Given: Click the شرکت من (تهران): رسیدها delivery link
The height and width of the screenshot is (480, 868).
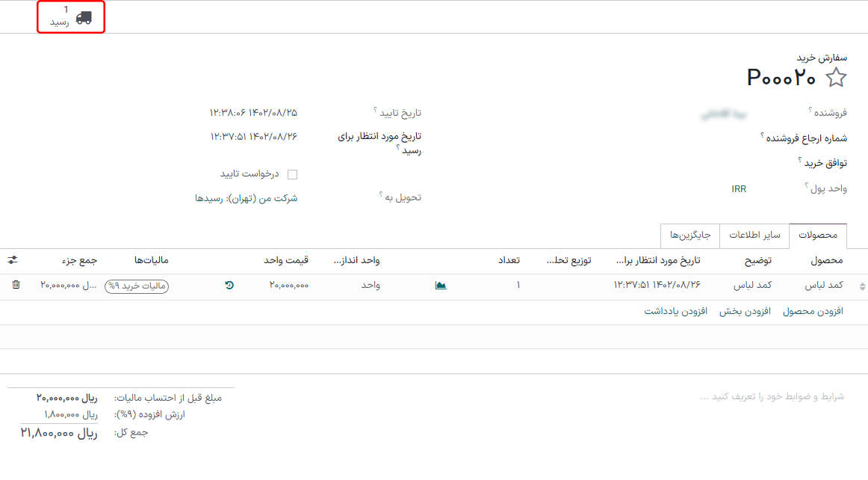Looking at the screenshot, I should 246,198.
